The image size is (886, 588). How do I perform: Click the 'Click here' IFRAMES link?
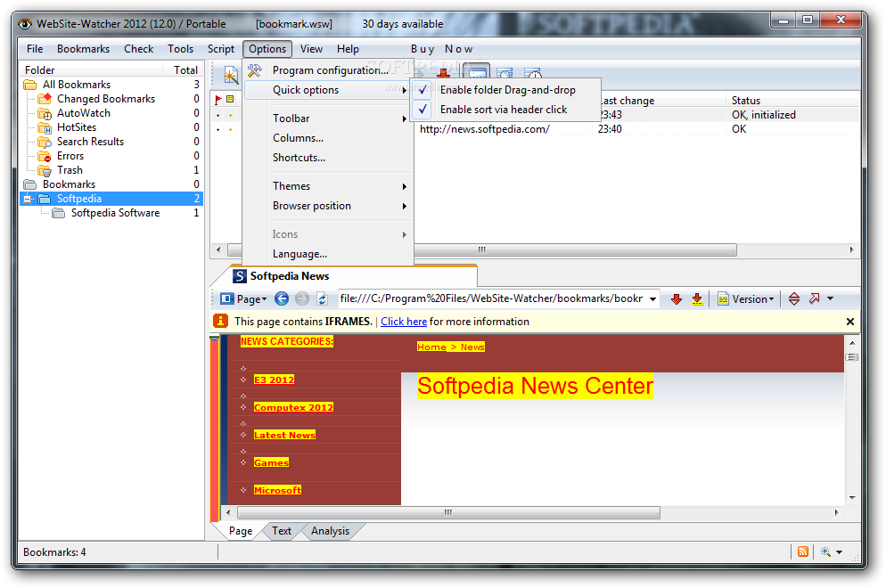click(404, 322)
